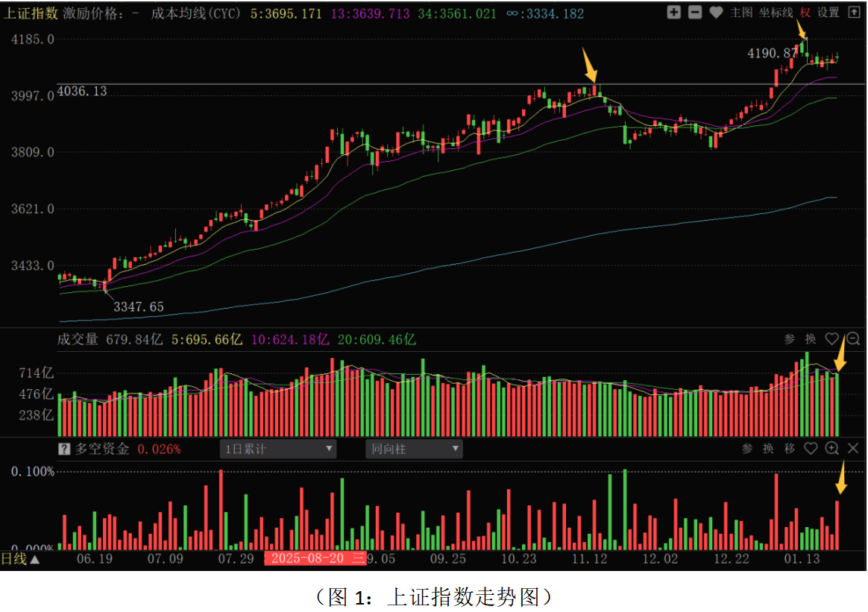This screenshot has height=612, width=868.
Task: Click heart icon in 多空资金 panel
Action: (x=811, y=448)
